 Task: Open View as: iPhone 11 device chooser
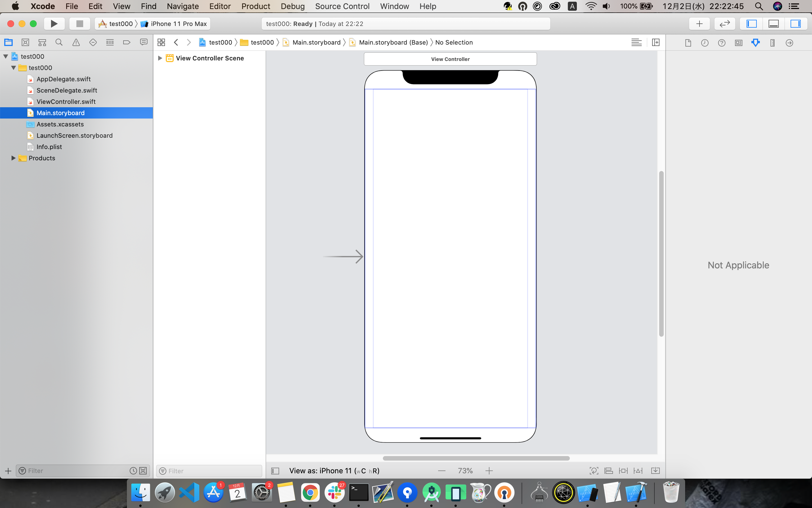pyautogui.click(x=334, y=471)
